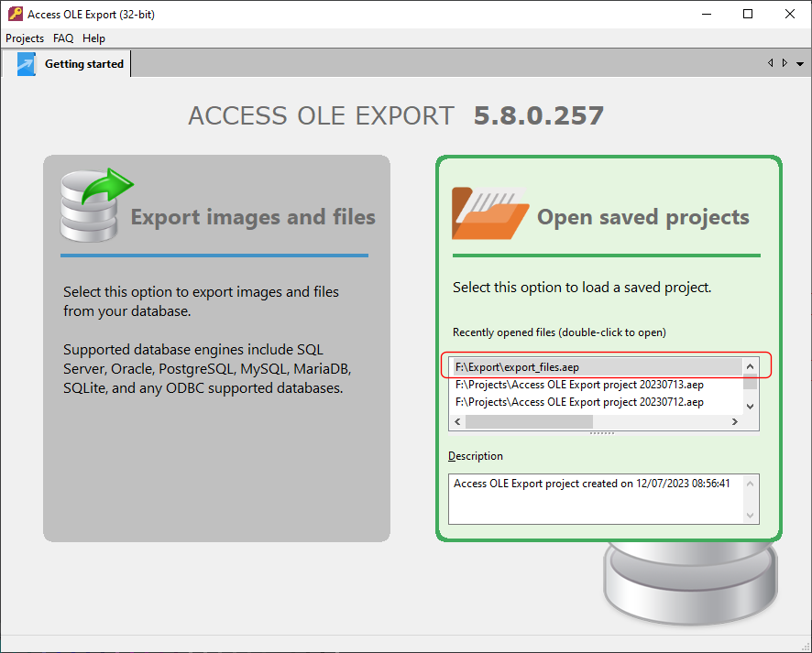812x653 pixels.
Task: Open the tab list dropdown arrow
Action: 800,64
